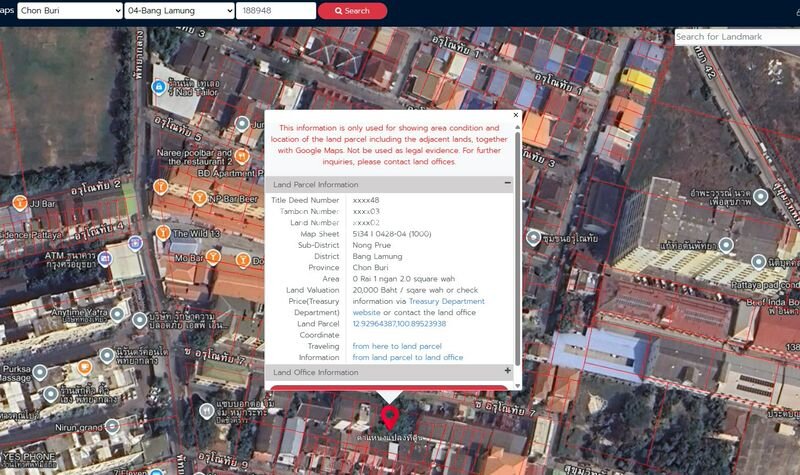Click the red Search button
The image size is (800, 475).
[x=353, y=11]
